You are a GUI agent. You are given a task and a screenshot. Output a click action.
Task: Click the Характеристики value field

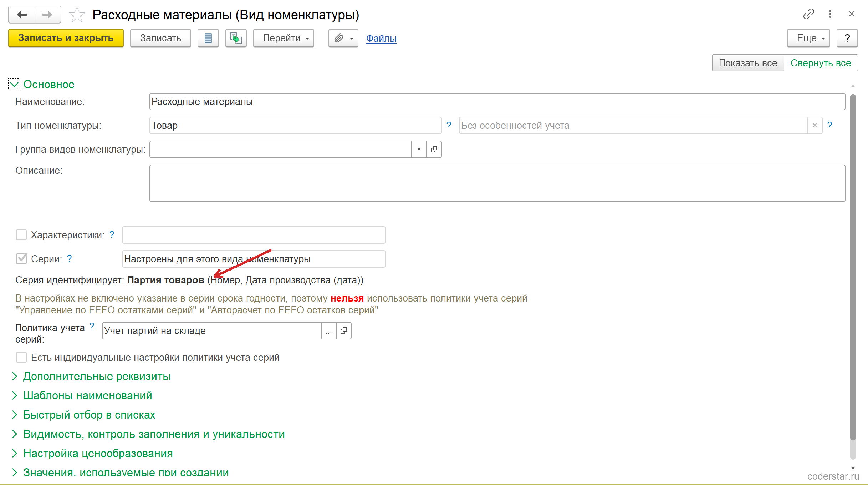(x=254, y=235)
